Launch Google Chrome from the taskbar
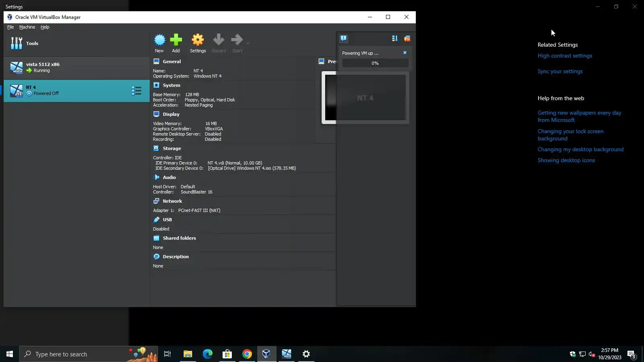Screen dimensions: 644x362 click(247, 354)
